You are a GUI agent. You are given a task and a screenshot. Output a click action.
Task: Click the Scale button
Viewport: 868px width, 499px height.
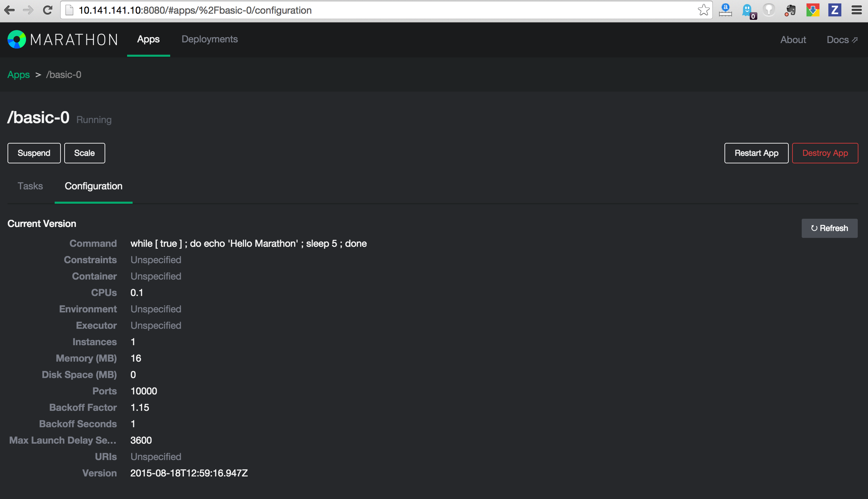[x=84, y=153]
